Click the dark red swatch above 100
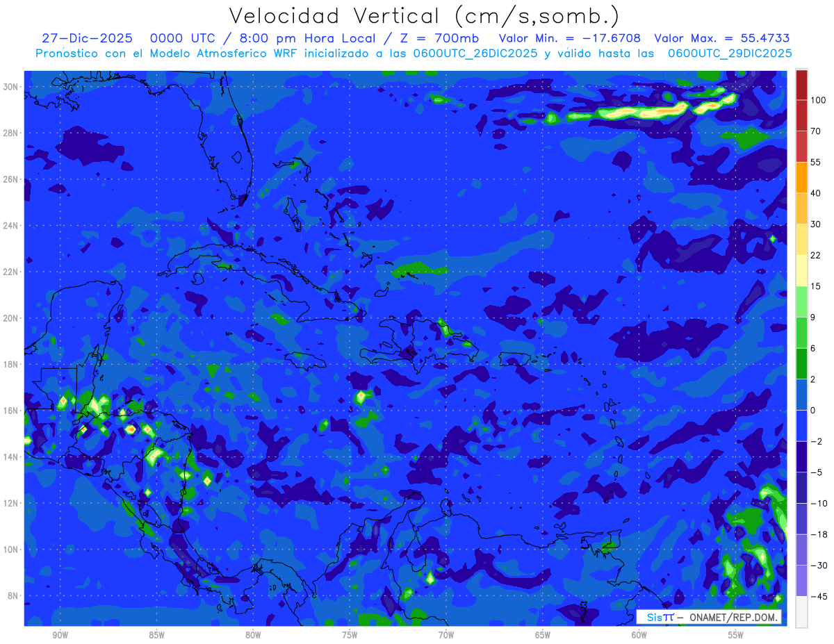 tap(801, 85)
